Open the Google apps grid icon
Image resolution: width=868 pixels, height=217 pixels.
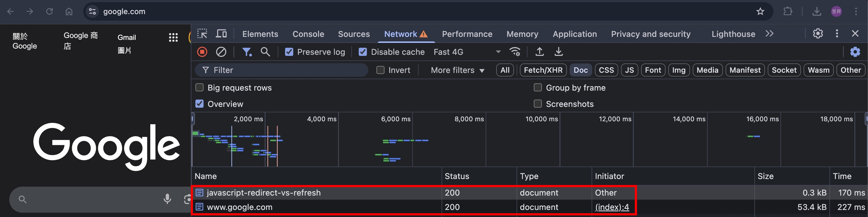pos(173,37)
